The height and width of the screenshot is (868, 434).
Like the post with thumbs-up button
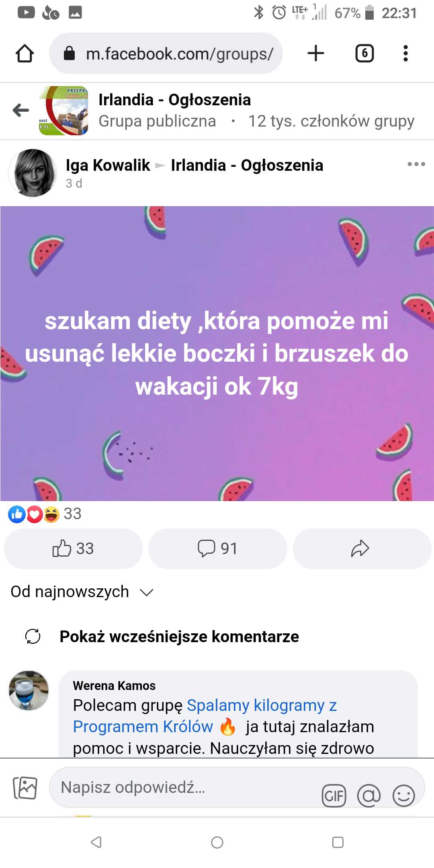(x=73, y=549)
